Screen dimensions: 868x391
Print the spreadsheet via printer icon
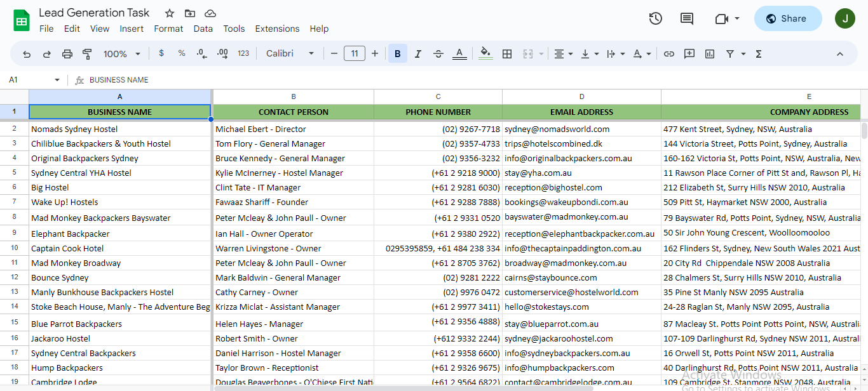[x=67, y=54]
